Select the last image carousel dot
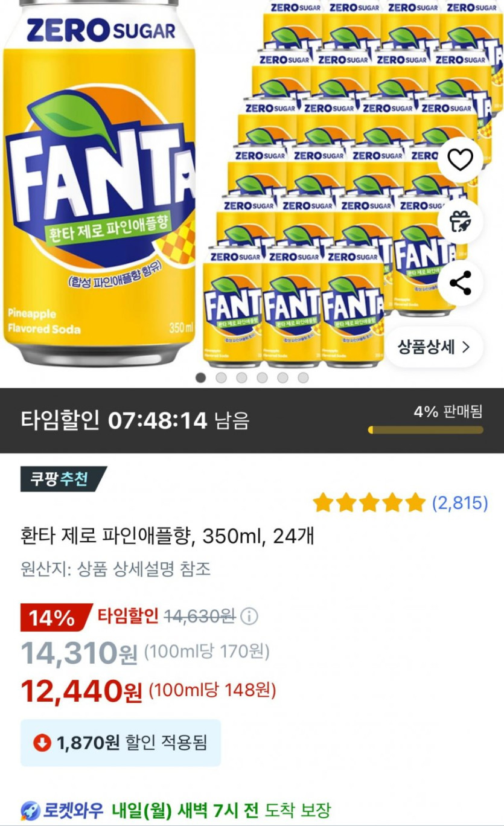504x826 pixels. (x=303, y=378)
